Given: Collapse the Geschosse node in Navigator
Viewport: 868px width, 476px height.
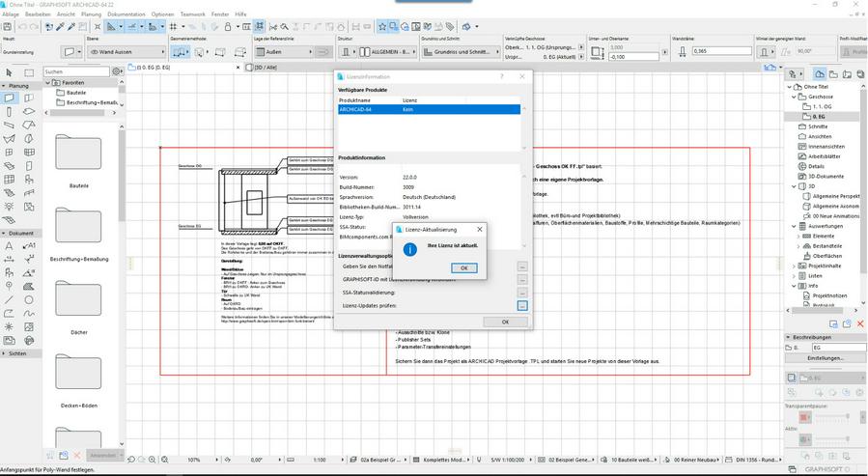Looking at the screenshot, I should point(794,97).
